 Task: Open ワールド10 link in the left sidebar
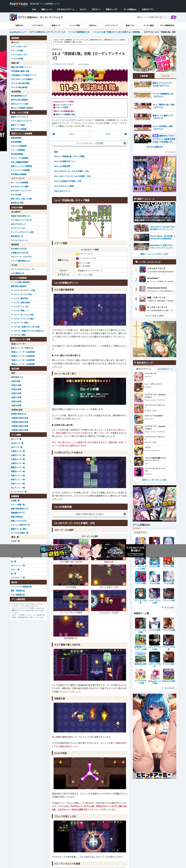click(x=25, y=327)
